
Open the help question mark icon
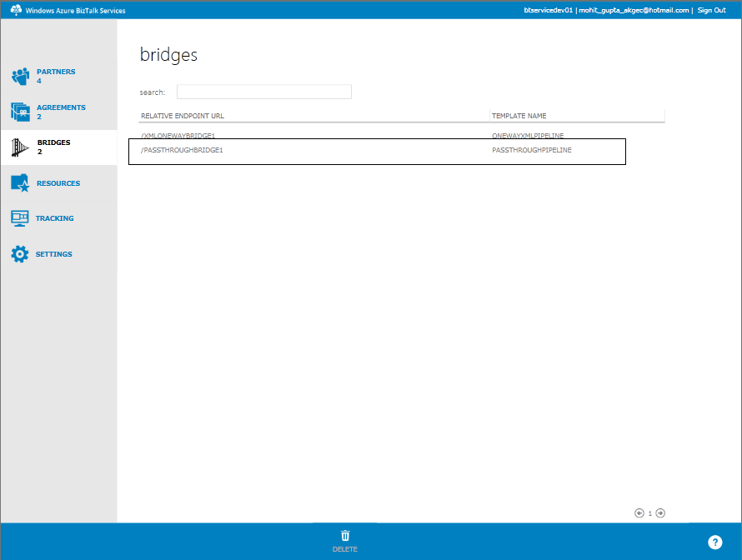coord(715,542)
